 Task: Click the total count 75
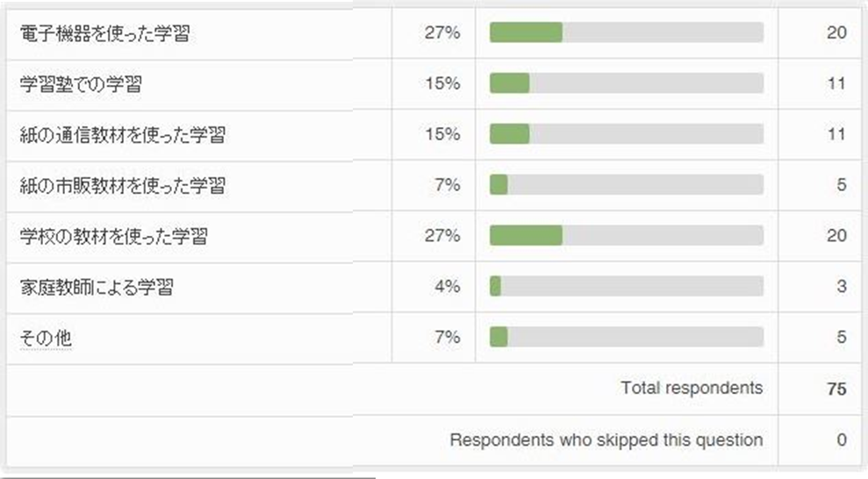(x=836, y=389)
